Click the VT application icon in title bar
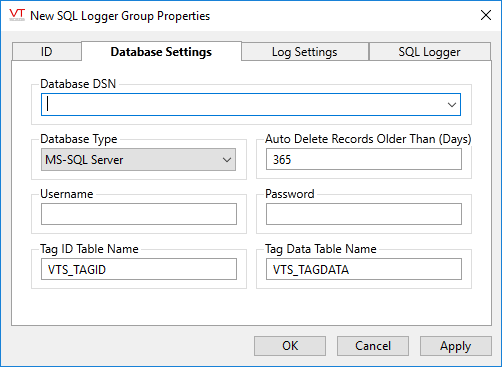The width and height of the screenshot is (502, 367). (x=17, y=15)
